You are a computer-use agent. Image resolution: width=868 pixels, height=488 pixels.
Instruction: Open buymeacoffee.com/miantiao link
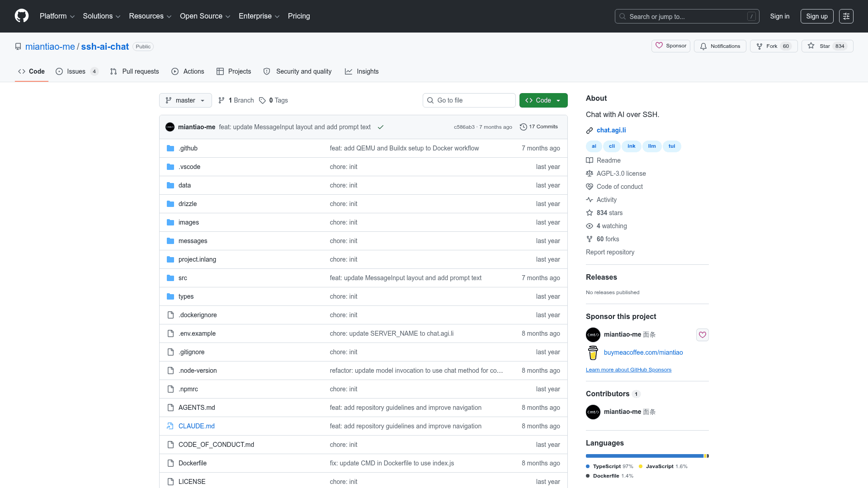[643, 352]
